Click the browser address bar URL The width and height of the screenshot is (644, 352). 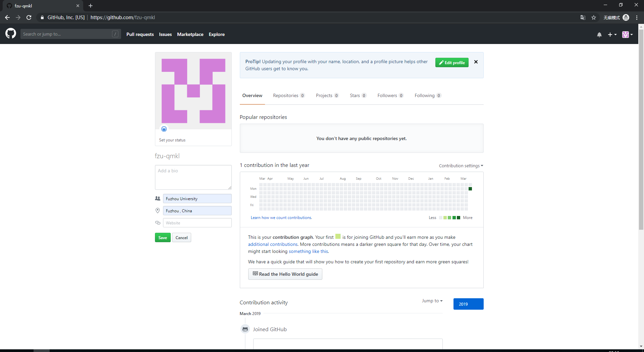122,17
